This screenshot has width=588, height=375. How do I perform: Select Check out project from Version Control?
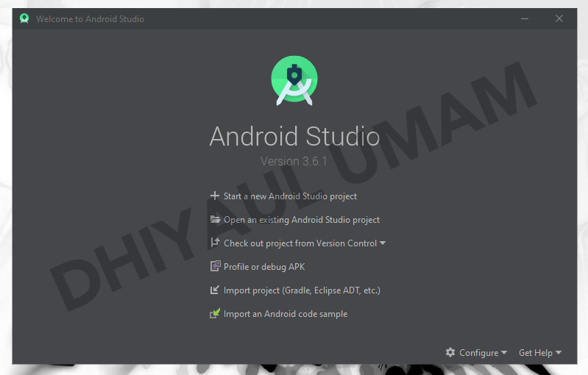300,243
